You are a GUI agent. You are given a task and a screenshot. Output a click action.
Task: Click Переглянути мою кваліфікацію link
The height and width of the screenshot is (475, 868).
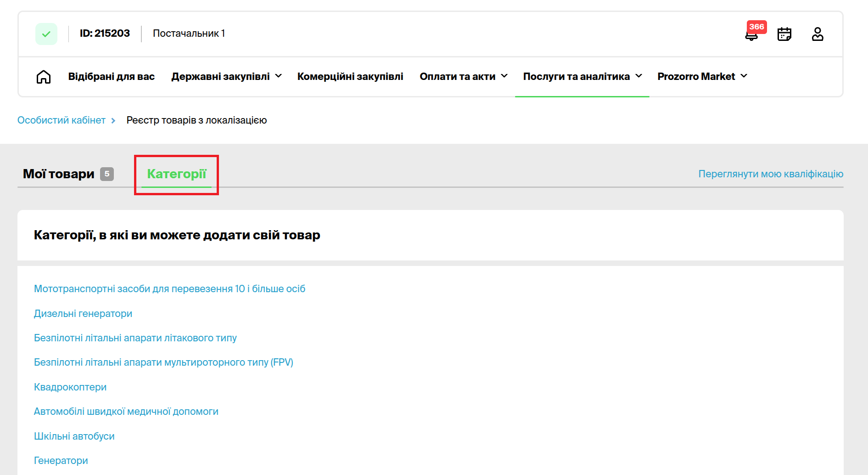click(771, 174)
